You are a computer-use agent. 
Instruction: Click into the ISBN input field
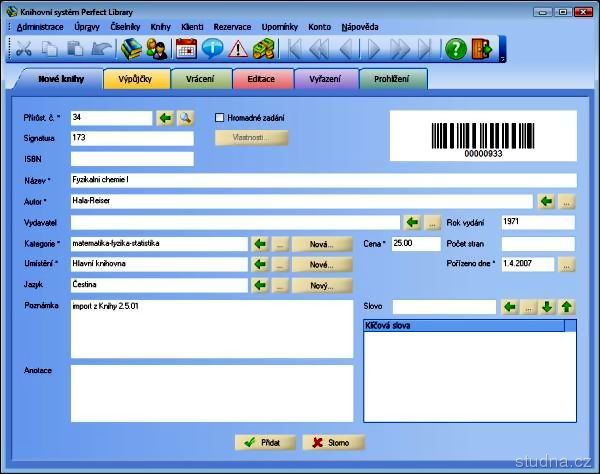pyautogui.click(x=132, y=158)
